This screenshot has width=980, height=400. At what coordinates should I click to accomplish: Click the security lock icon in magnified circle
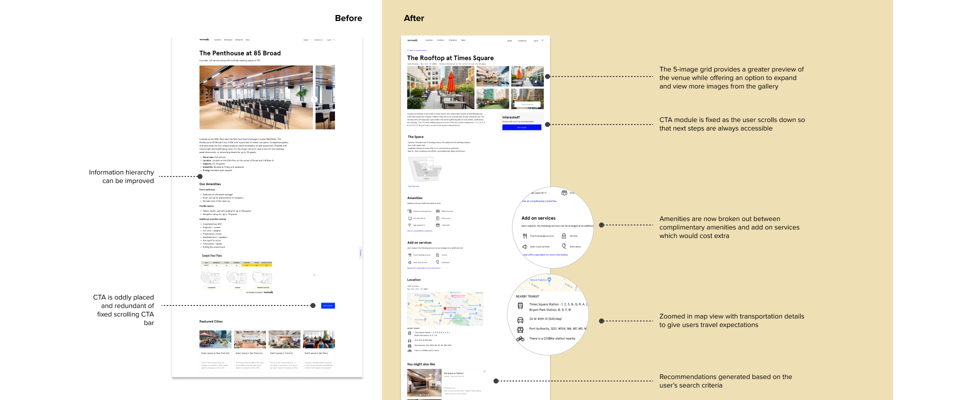[x=564, y=235]
